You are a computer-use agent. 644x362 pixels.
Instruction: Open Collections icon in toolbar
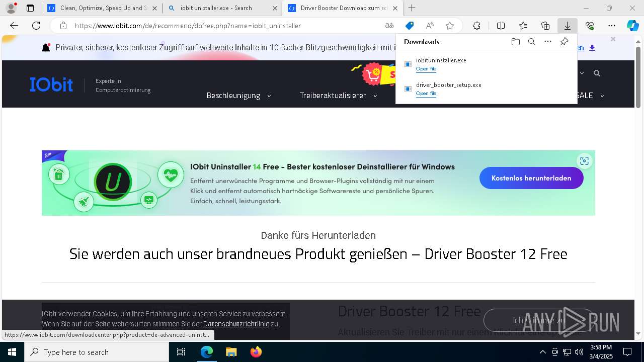[545, 26]
